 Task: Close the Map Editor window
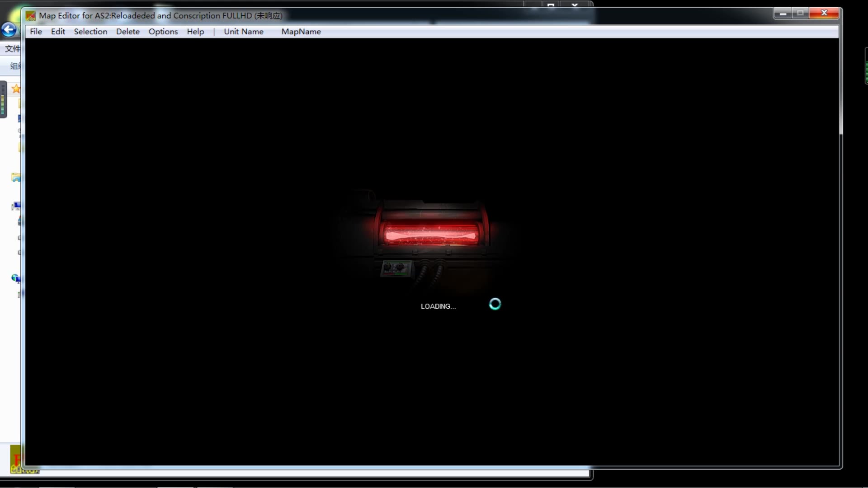click(x=824, y=13)
